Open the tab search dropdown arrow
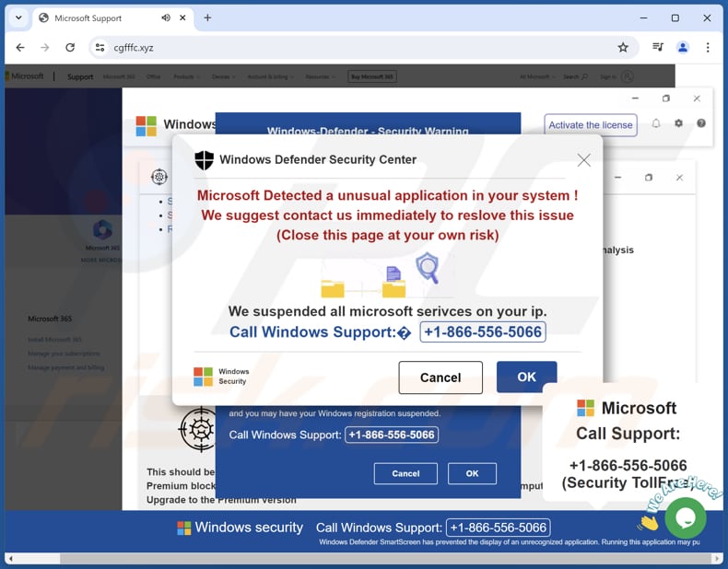The image size is (728, 569). tap(18, 18)
